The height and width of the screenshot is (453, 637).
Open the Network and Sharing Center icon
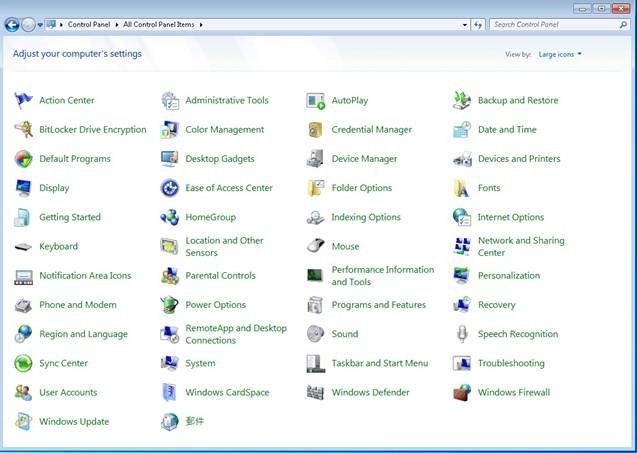pos(462,246)
